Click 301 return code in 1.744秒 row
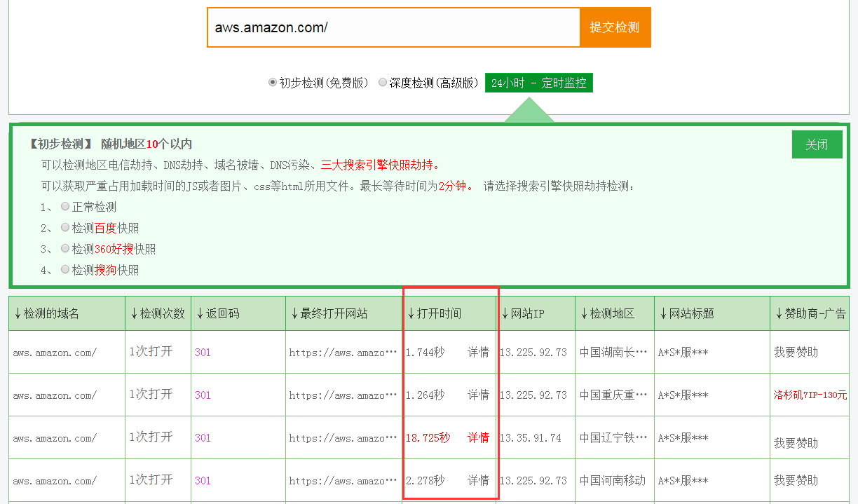The width and height of the screenshot is (858, 504). click(x=203, y=352)
